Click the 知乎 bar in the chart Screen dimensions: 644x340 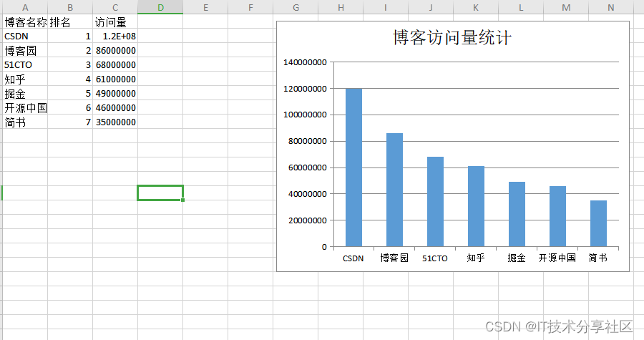pos(476,206)
